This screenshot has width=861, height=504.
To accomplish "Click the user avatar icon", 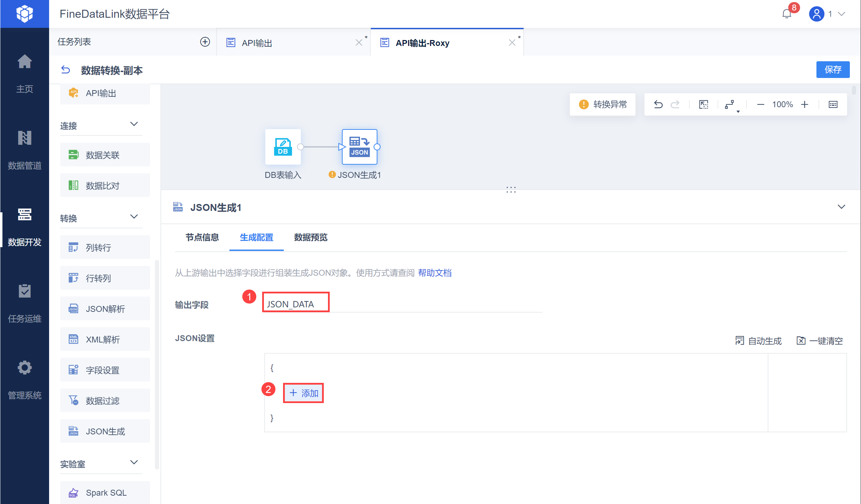I will [816, 14].
